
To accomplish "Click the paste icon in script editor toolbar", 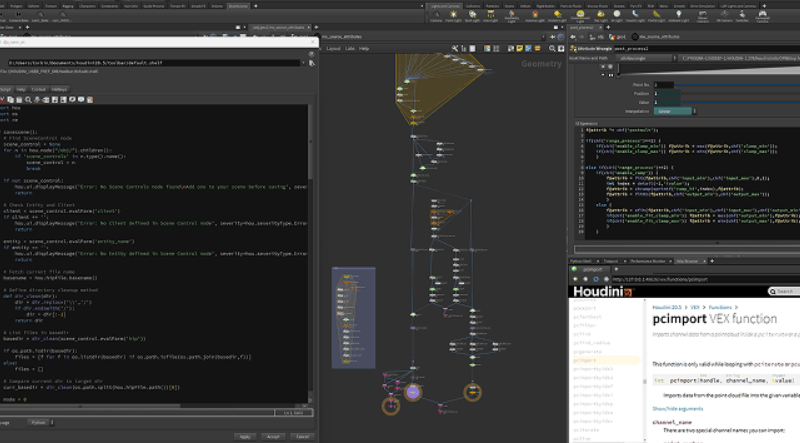I will tap(19, 100).
